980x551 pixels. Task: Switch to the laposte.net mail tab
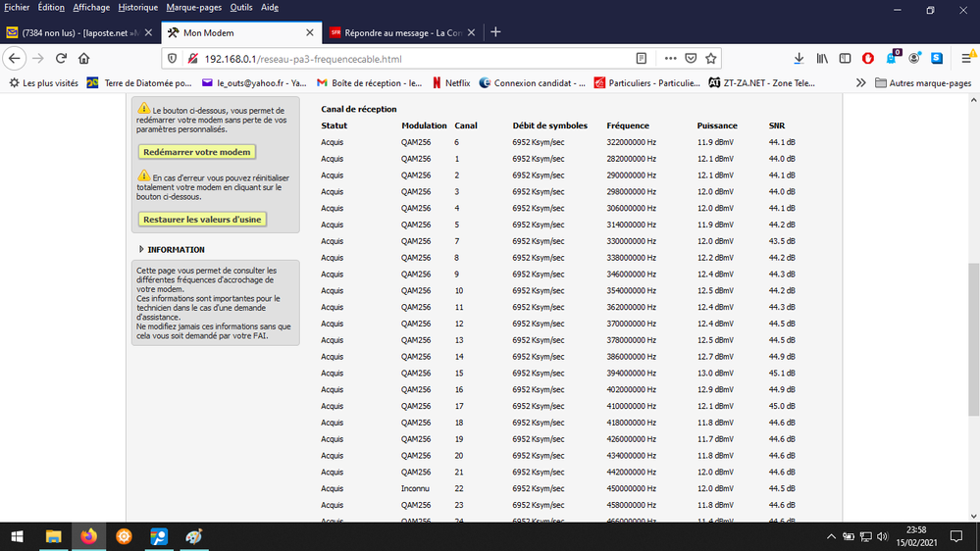pos(74,32)
